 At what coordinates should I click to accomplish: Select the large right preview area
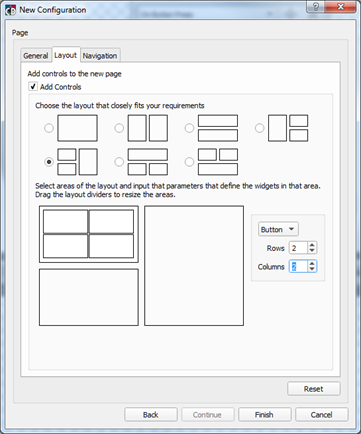194,266
